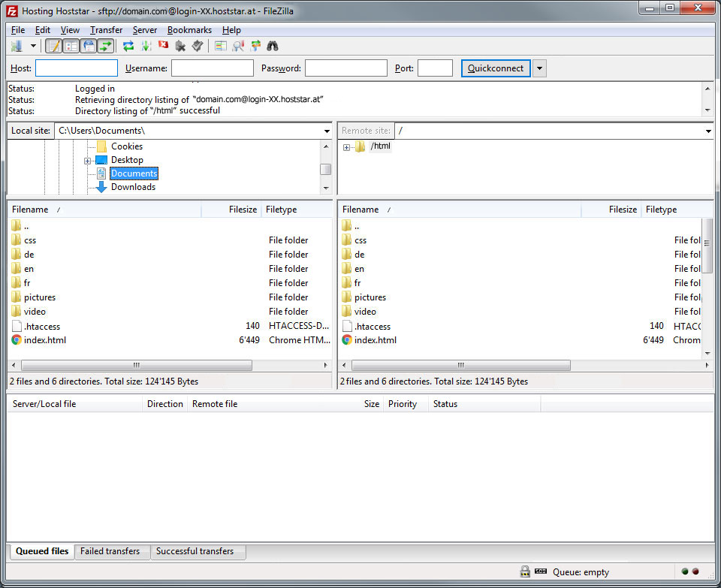Expand the Desktop tree node
The image size is (721, 588).
(87, 161)
